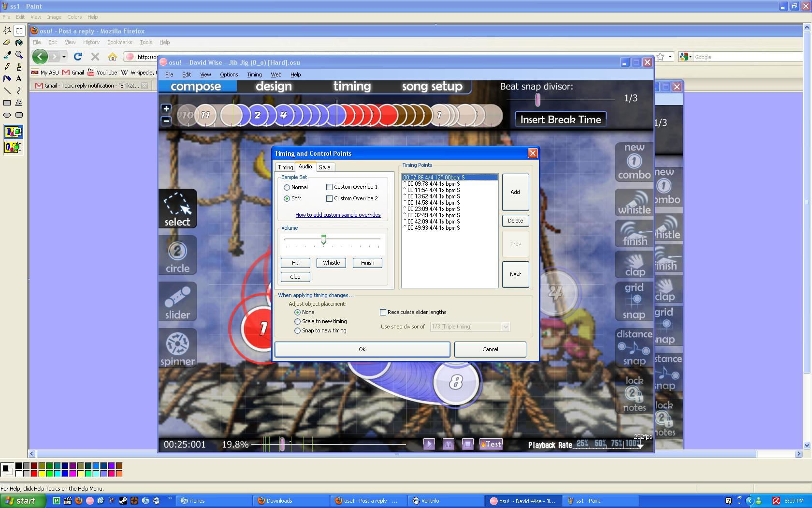Choose Paint's transparent selection draw option

(13, 147)
